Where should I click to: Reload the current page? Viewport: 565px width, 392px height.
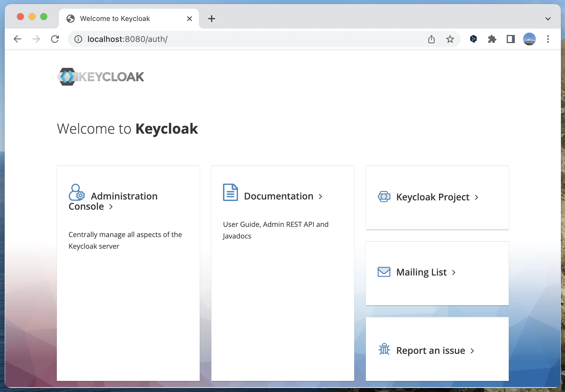(55, 39)
